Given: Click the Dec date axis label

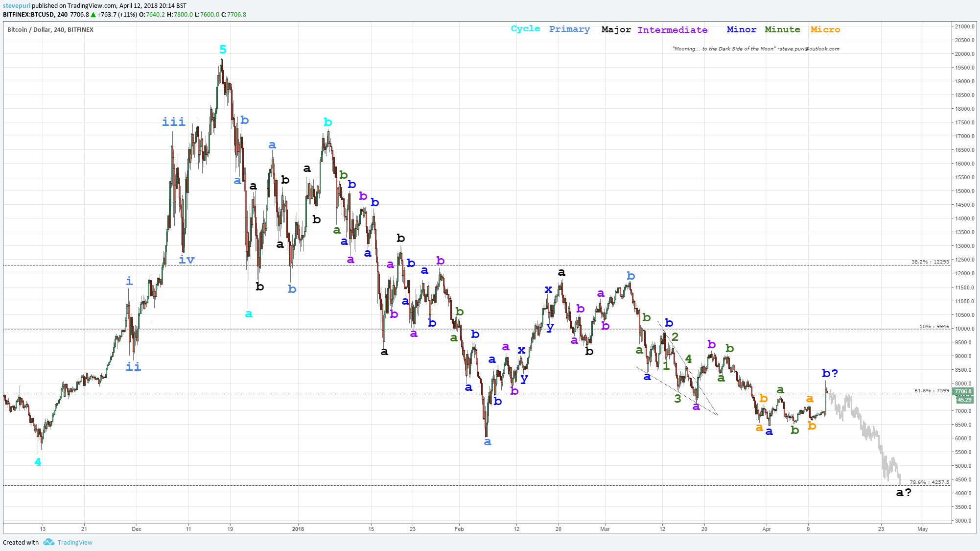Looking at the screenshot, I should [x=137, y=529].
